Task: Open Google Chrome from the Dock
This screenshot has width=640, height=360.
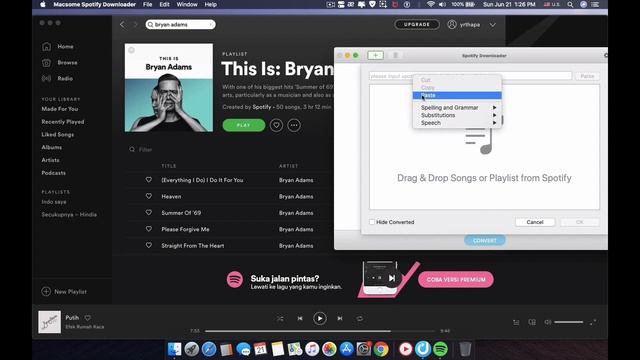Action: click(381, 349)
